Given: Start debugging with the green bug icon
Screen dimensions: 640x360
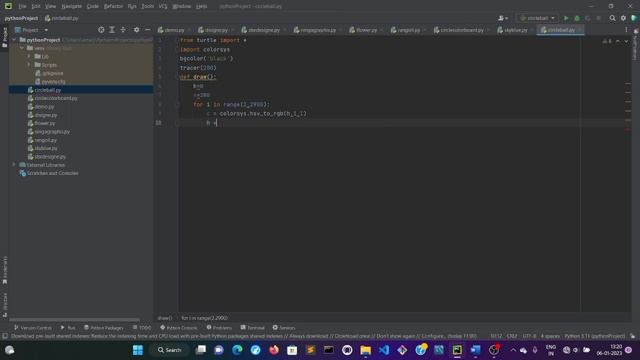Looking at the screenshot, I should click(x=577, y=18).
